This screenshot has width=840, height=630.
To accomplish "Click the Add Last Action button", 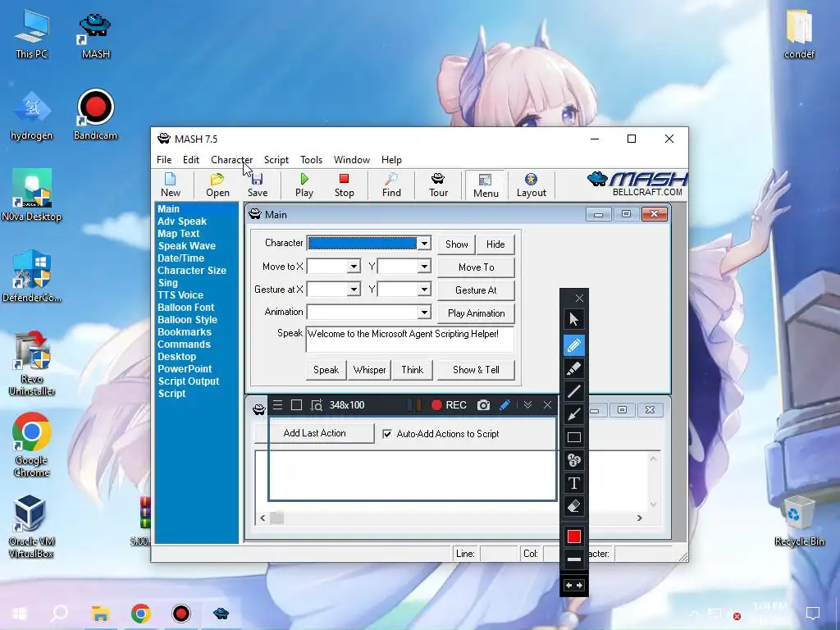I will pos(314,433).
